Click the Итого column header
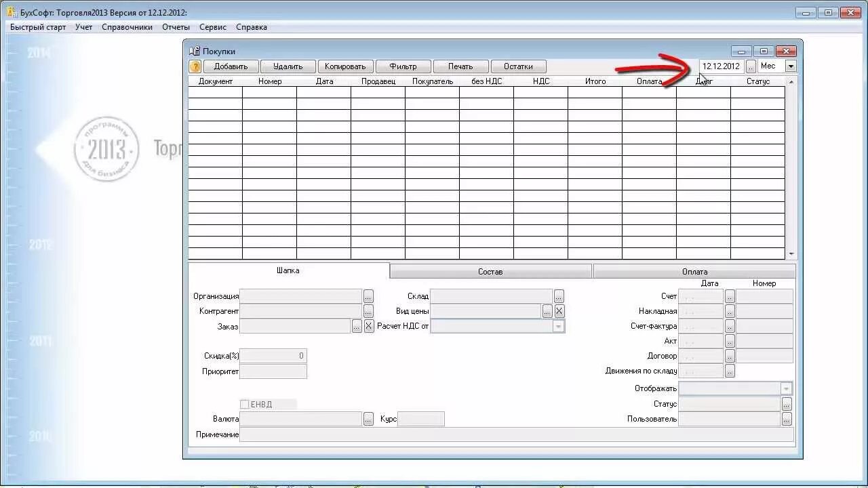Viewport: 868px width, 488px height. 595,81
